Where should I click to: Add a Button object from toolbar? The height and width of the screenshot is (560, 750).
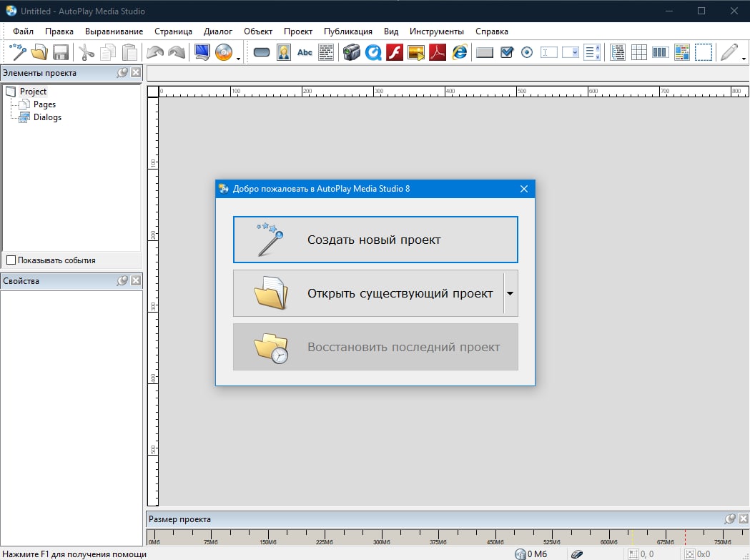point(262,52)
